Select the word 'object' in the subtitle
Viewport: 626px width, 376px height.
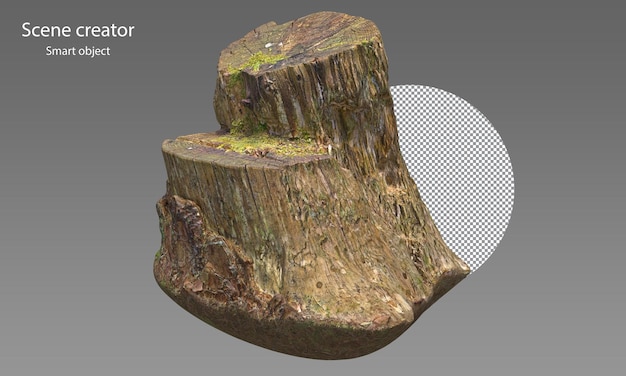tap(94, 51)
